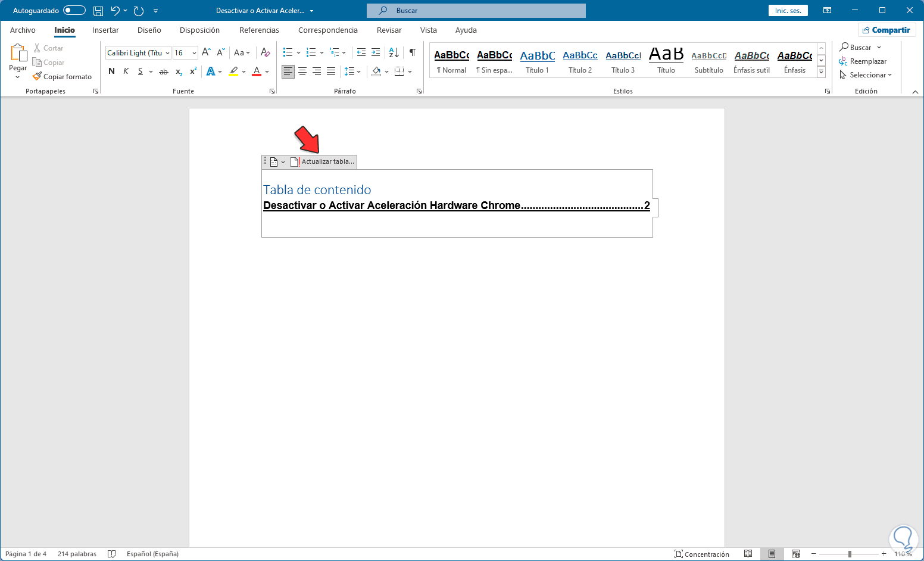
Task: Toggle the Autoguardado switch
Action: pyautogui.click(x=74, y=11)
